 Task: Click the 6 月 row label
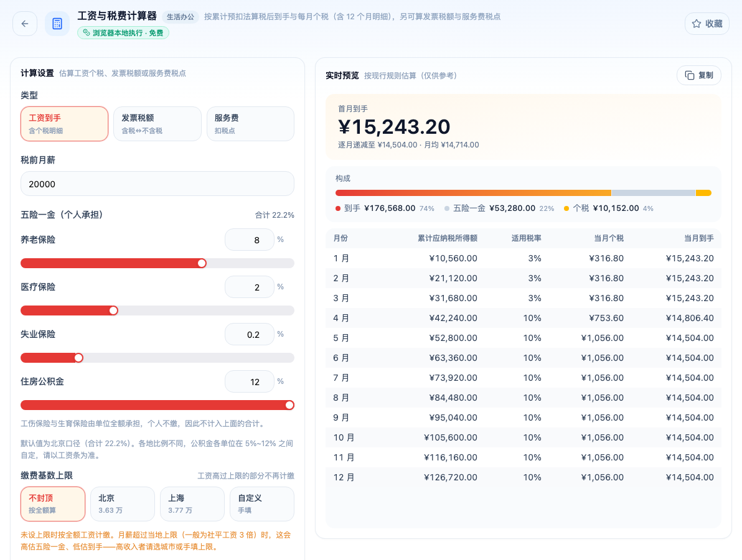tap(341, 358)
